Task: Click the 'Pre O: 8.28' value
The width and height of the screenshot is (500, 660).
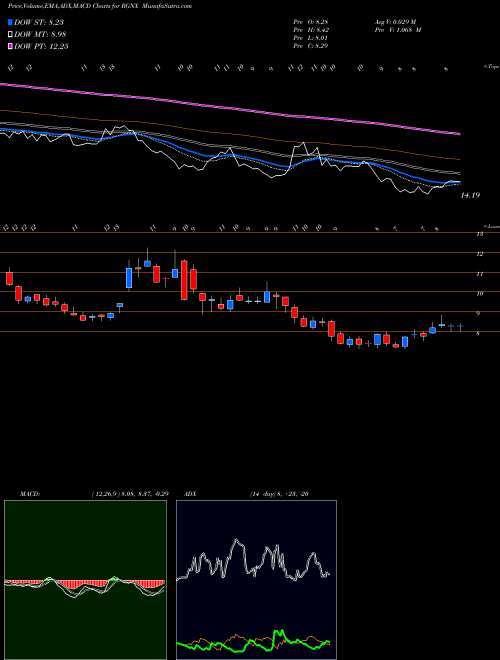Action: pos(311,22)
